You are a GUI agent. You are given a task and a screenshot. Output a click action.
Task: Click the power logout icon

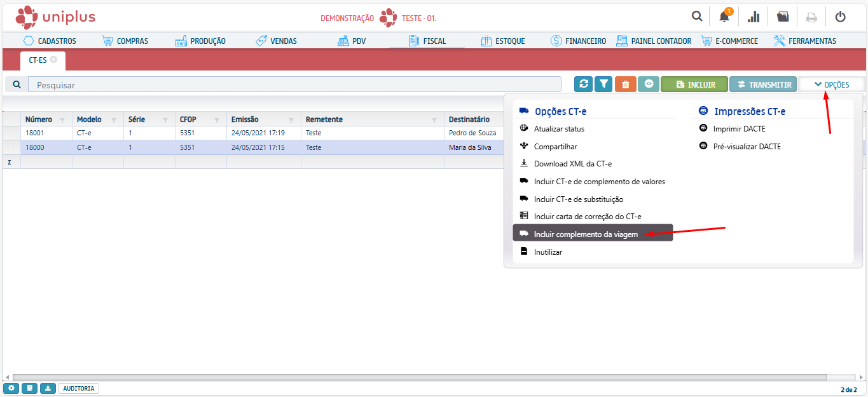pyautogui.click(x=840, y=17)
